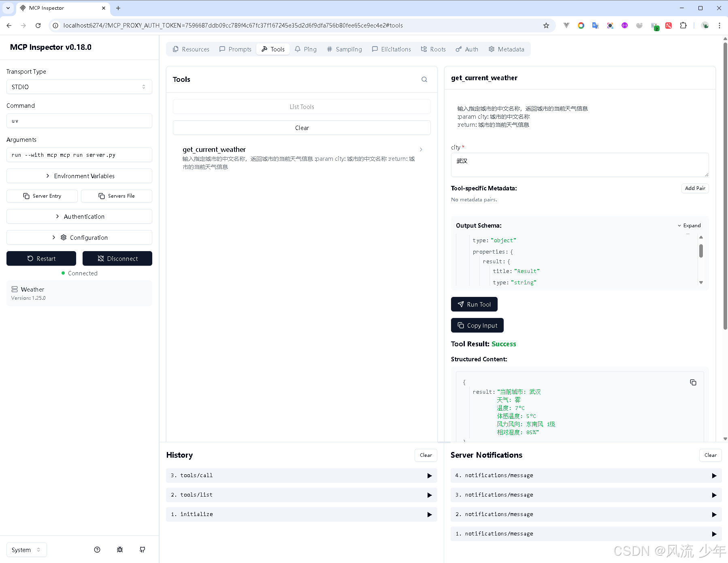Screen dimensions: 728x563
Task: Open the Ping tab
Action: pos(306,49)
